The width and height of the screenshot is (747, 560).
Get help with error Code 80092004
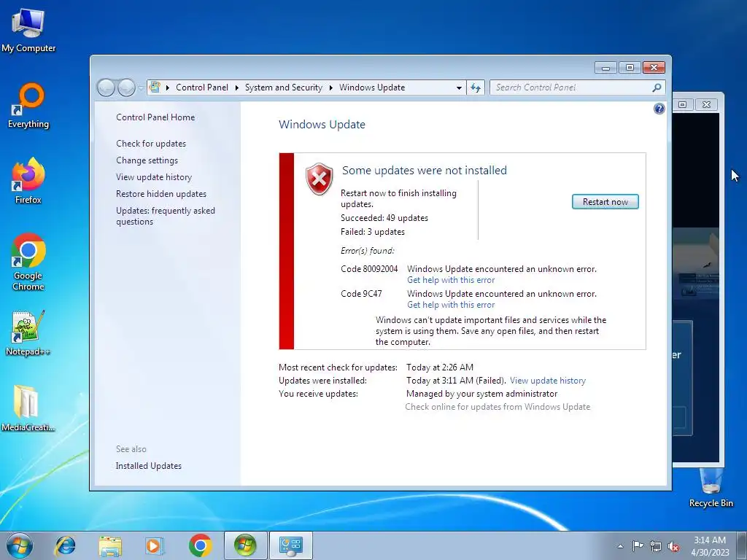click(x=451, y=280)
